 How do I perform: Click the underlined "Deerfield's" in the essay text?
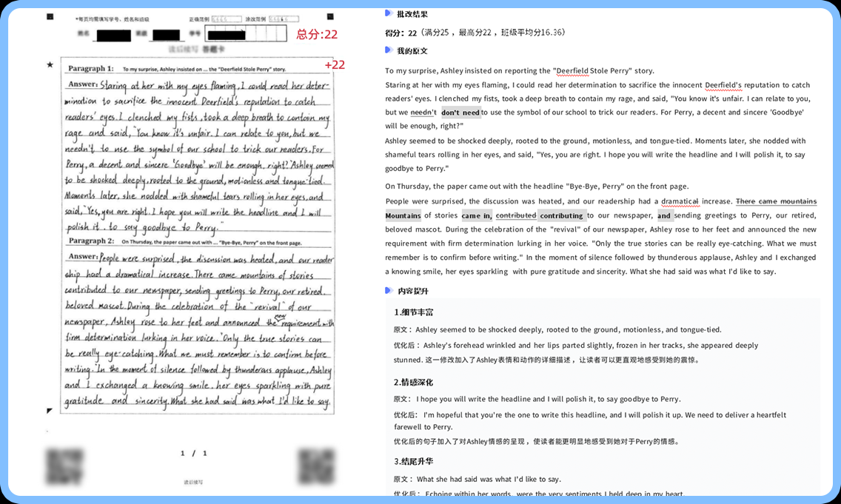tap(723, 84)
